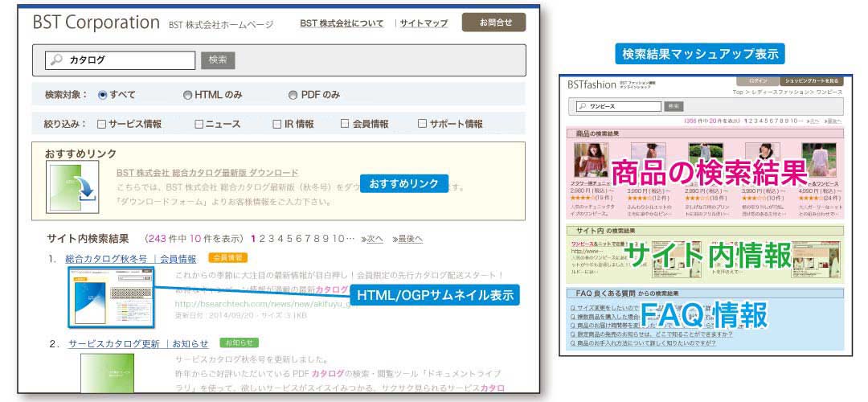Open result サービスカタログ更新 | お知らせ
The width and height of the screenshot is (868, 402).
pyautogui.click(x=139, y=344)
